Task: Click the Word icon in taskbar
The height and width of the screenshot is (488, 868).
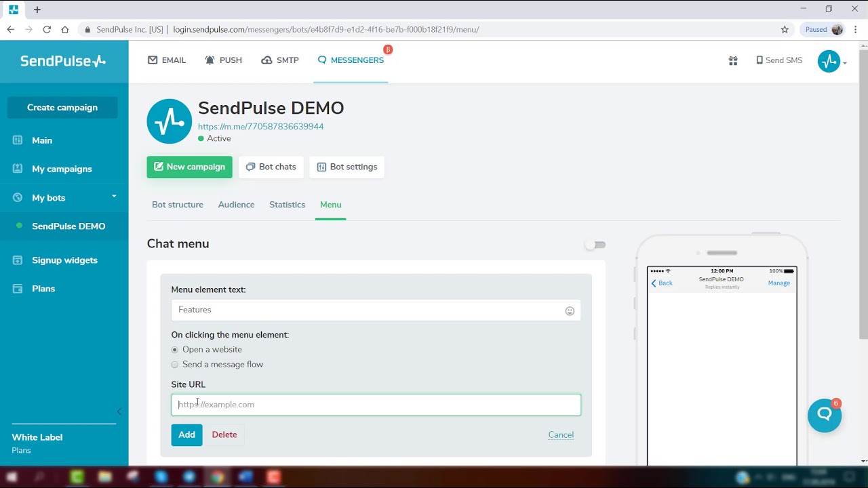Action: (245, 477)
